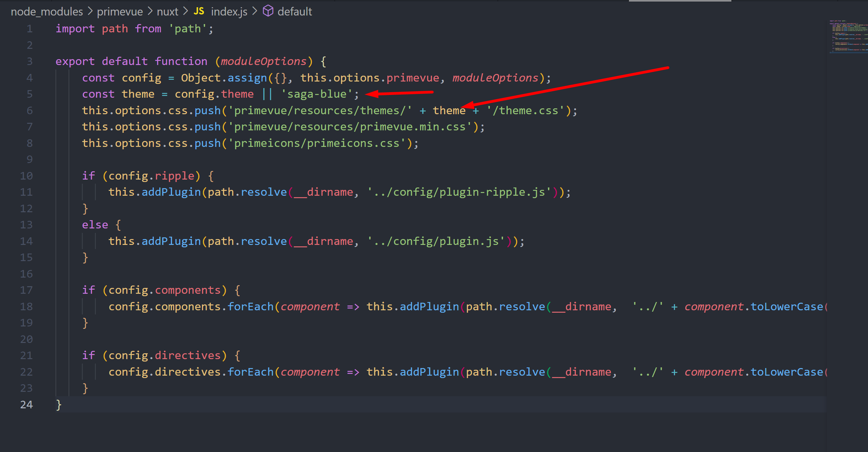The image size is (868, 452).
Task: Open the node_modules breadcrumb dropdown
Action: point(46,11)
